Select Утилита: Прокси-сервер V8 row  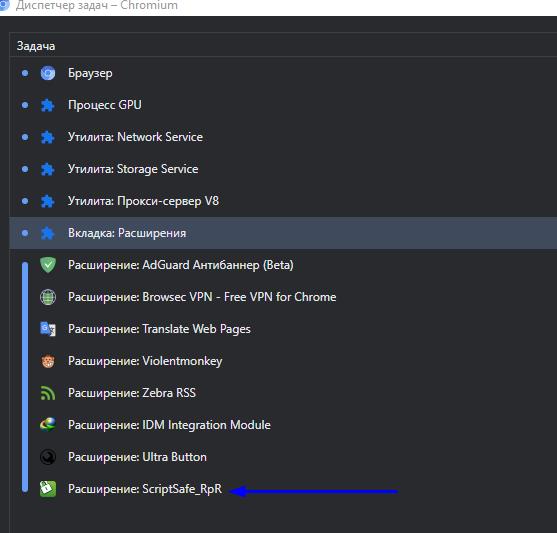pyautogui.click(x=283, y=201)
